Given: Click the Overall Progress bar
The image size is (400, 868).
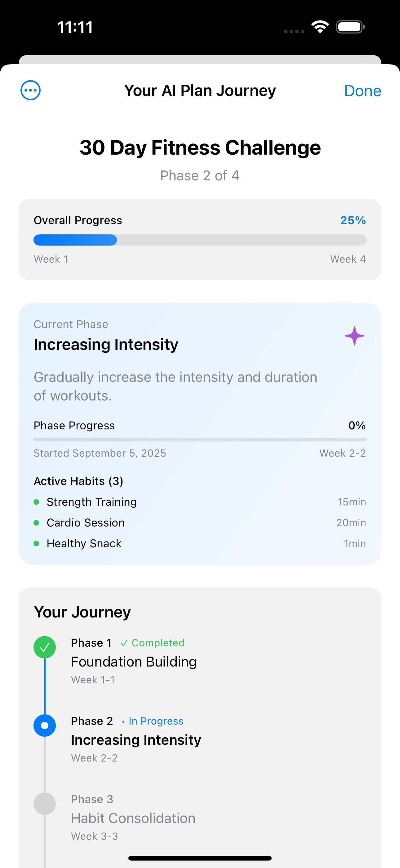Looking at the screenshot, I should 200,240.
